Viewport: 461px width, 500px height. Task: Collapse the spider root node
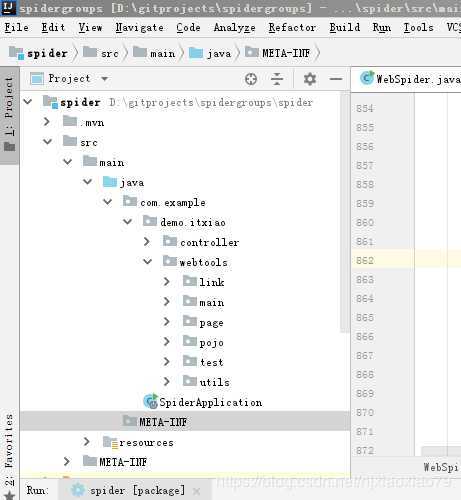(28, 101)
